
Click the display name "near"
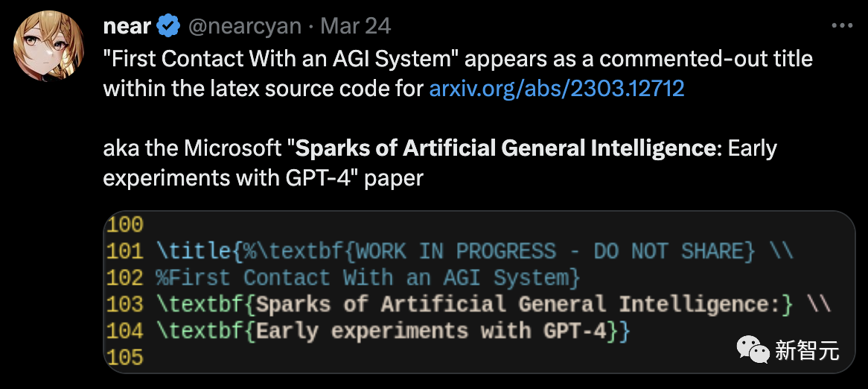click(x=127, y=26)
